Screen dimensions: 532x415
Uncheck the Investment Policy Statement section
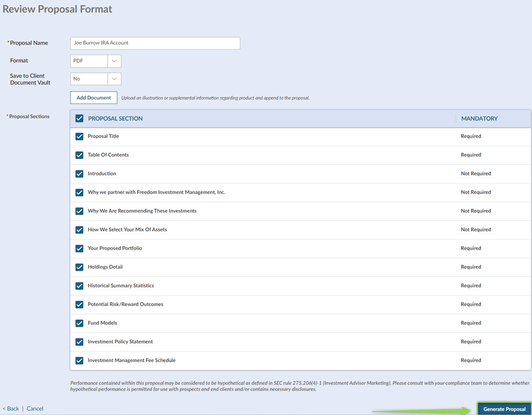click(79, 341)
